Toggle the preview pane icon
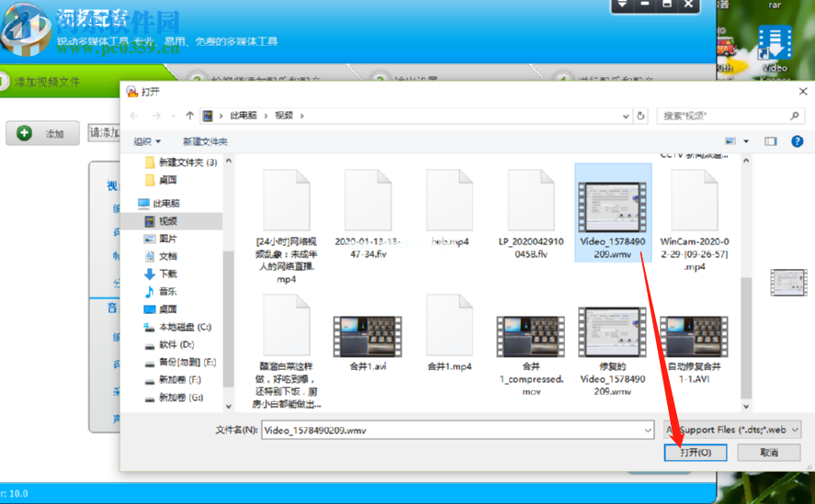The width and height of the screenshot is (815, 504). click(x=771, y=141)
